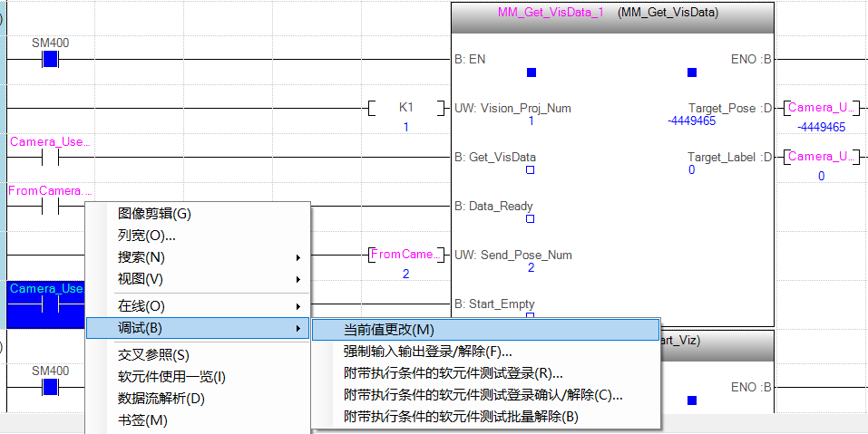Click UW: Vision_Proj_Num pin label
Image resolution: width=868 pixels, height=434 pixels.
point(512,109)
